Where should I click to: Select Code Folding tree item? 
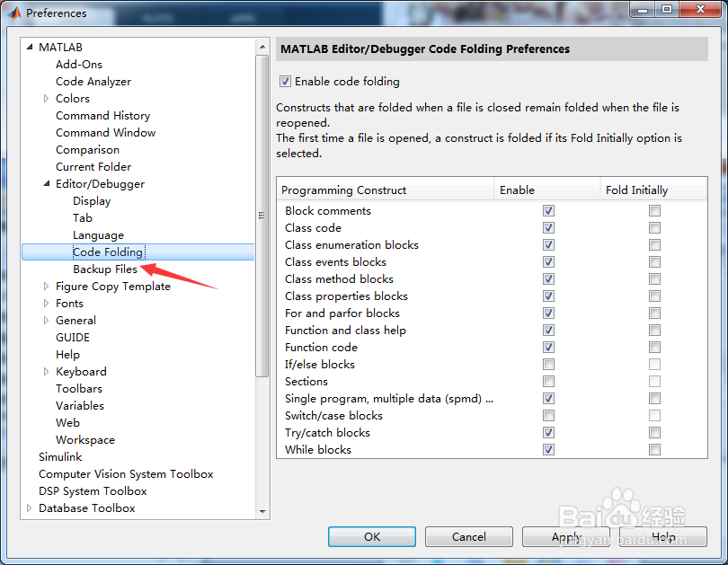(138, 252)
